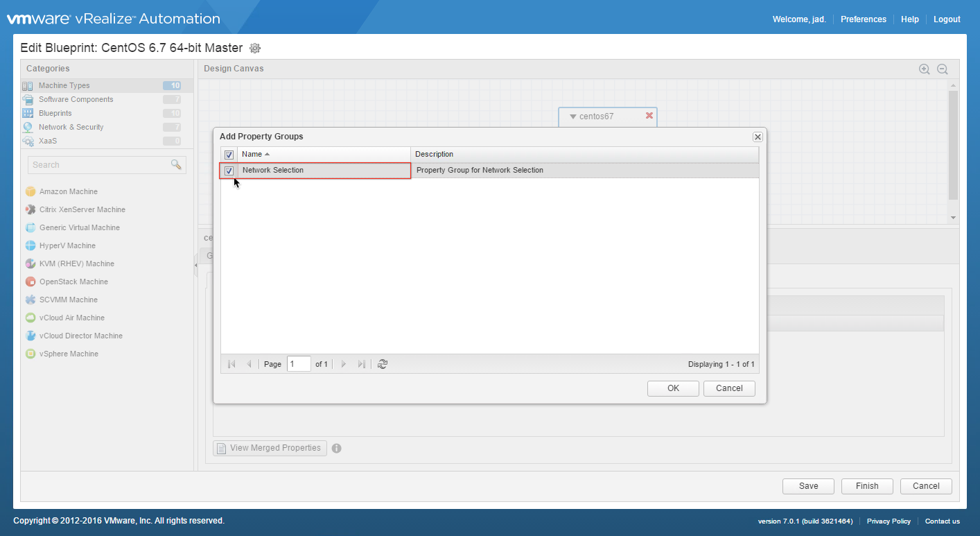Click the canvas scrollbar up arrow

[x=953, y=85]
